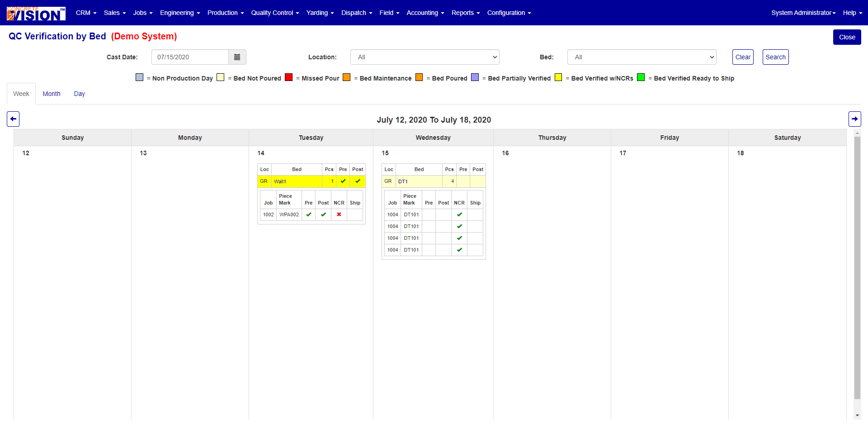Expand the CRM menu
Viewport: 868px width, 424px height.
(86, 13)
